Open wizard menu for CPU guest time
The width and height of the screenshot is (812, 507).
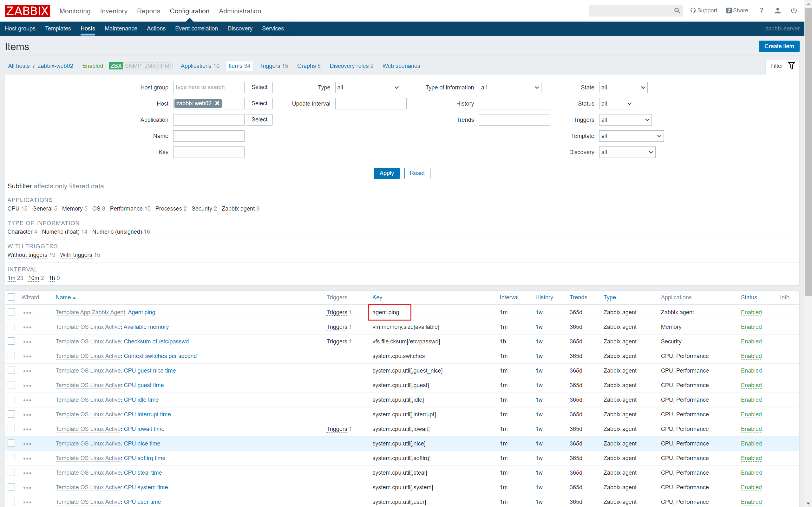pos(27,386)
